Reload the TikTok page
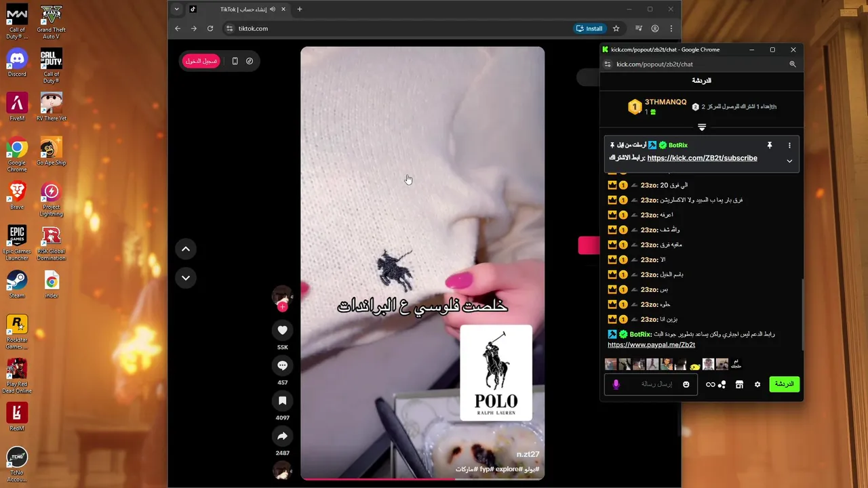The height and width of the screenshot is (488, 868). (x=210, y=28)
